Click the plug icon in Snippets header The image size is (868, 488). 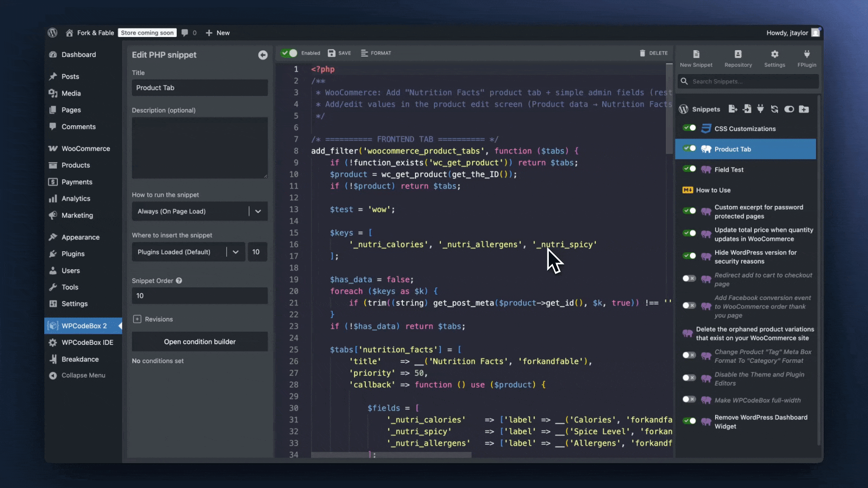(x=760, y=109)
